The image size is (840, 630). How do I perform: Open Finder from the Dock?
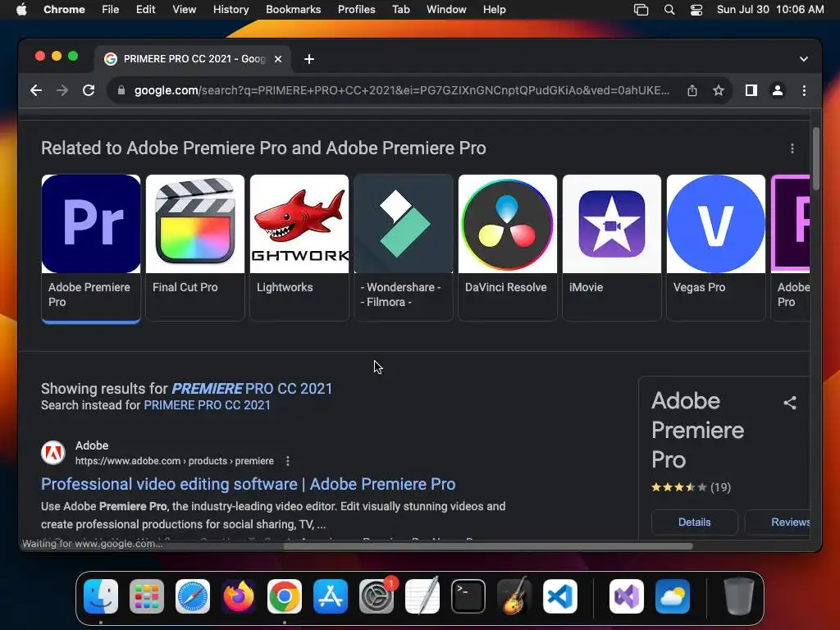101,596
